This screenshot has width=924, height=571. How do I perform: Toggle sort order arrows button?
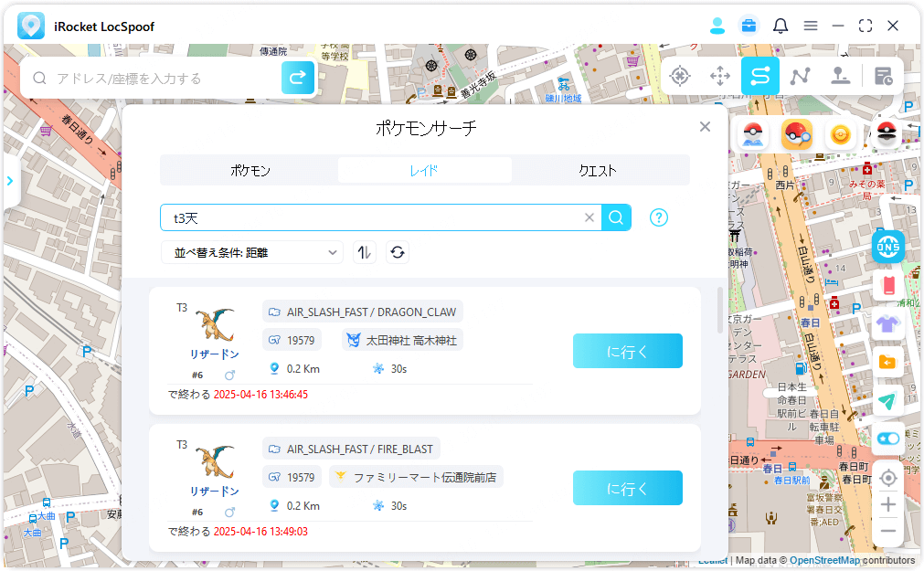[x=365, y=252]
